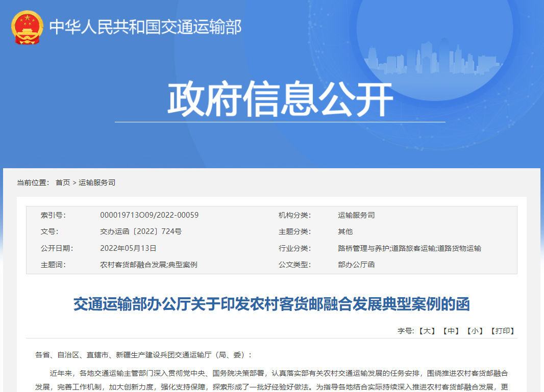The image size is (544, 392).
Task: Click the national emblem logo
Action: tap(27, 27)
